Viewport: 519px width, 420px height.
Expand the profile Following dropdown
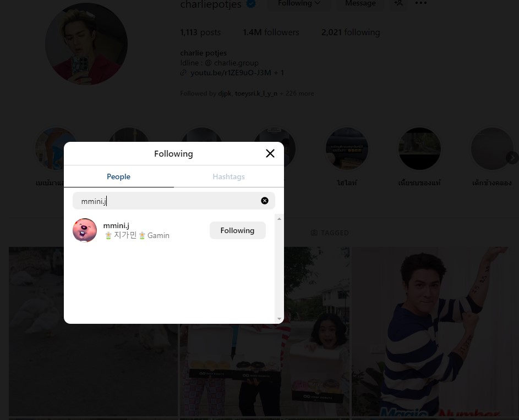(x=299, y=4)
